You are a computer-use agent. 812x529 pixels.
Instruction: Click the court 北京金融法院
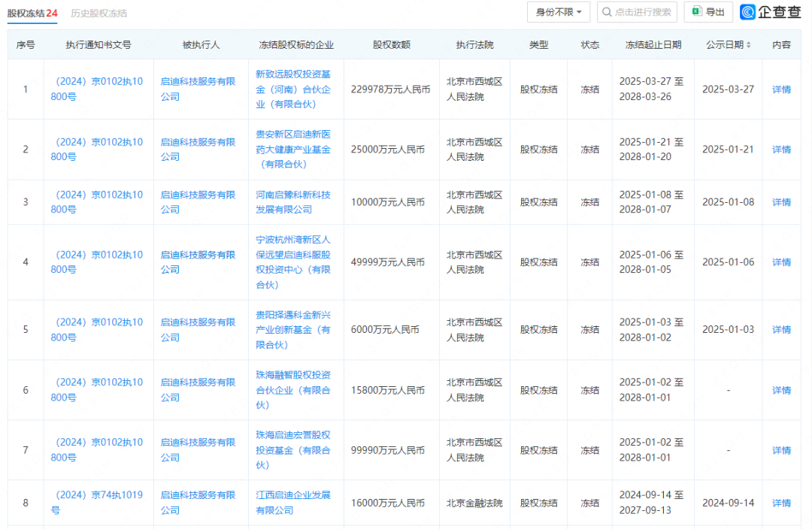tap(474, 503)
